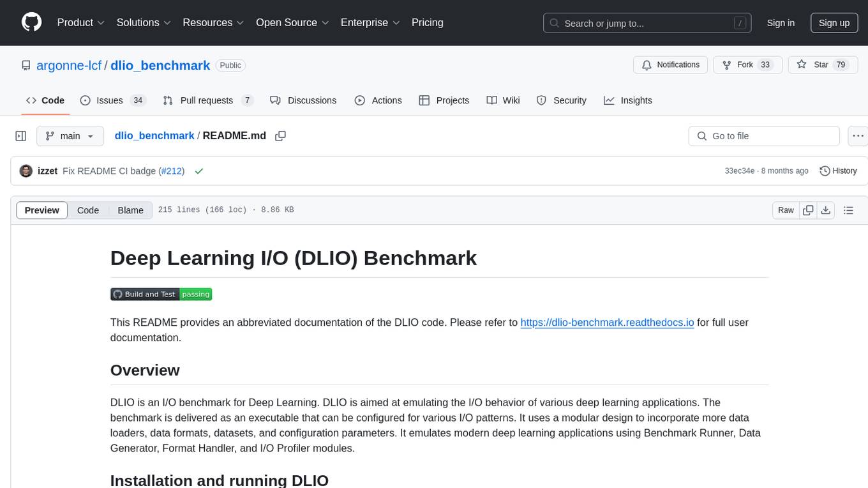Expand the Enterprise menu

[x=370, y=22]
